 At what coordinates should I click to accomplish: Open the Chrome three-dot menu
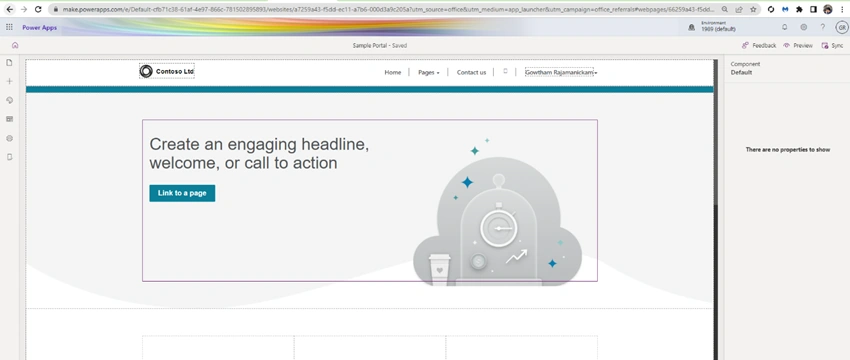[842, 9]
